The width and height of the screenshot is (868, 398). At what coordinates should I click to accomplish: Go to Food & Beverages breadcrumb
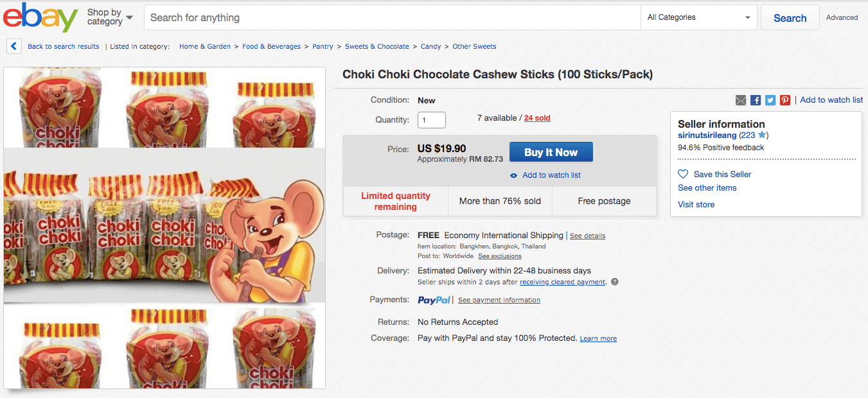[x=271, y=46]
